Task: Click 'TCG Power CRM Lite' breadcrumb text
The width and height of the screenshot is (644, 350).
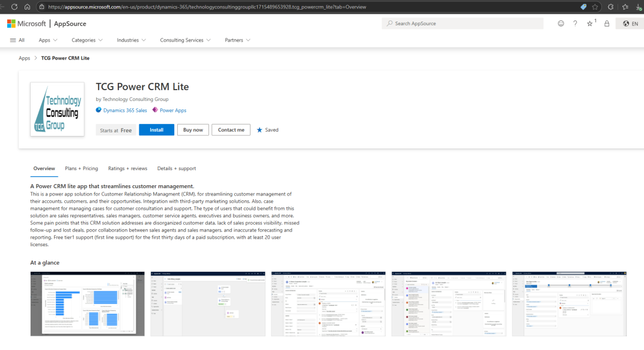Action: click(65, 58)
